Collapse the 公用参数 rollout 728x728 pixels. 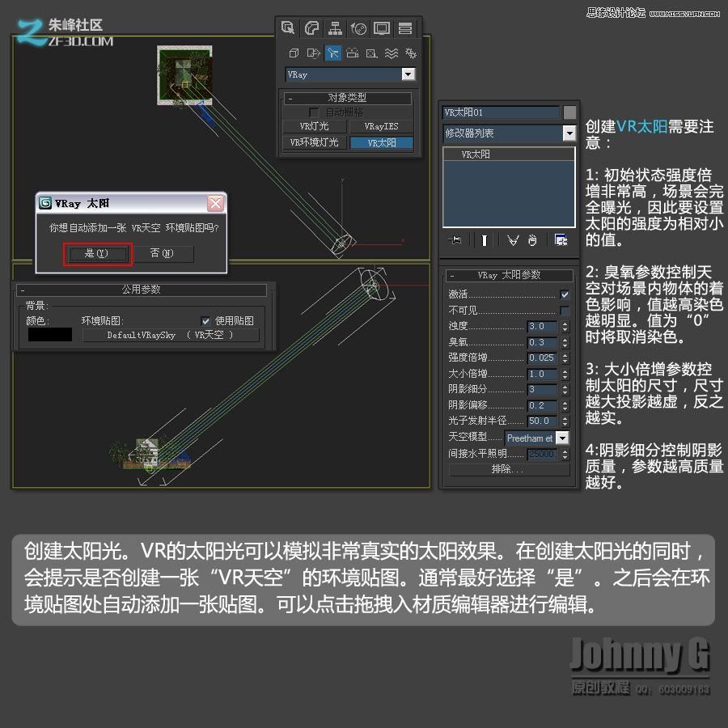[x=141, y=290]
